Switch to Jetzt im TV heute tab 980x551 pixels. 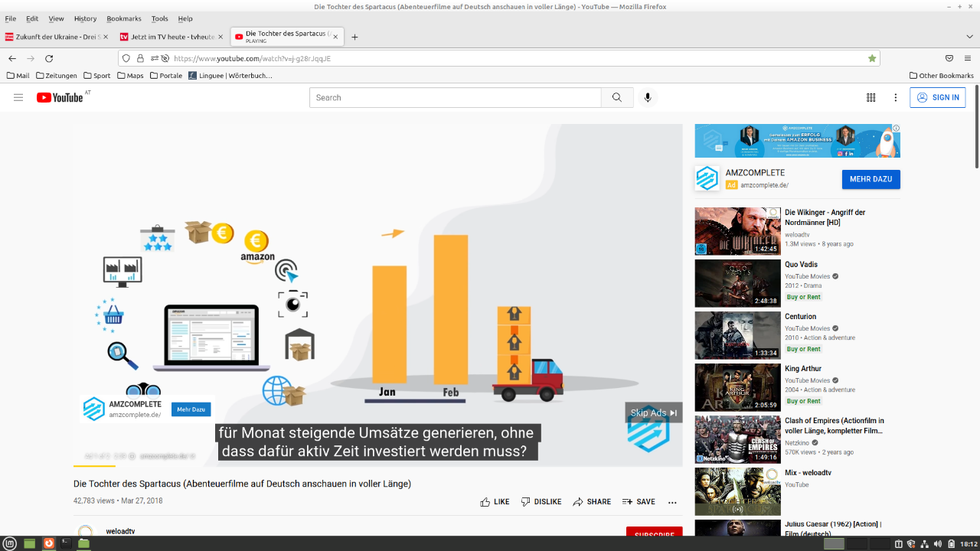point(173,37)
